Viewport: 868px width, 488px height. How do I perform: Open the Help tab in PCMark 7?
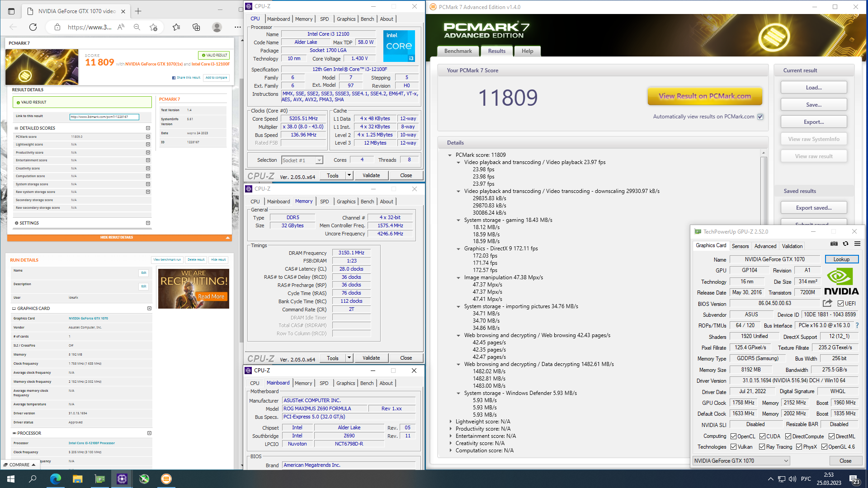pos(527,51)
